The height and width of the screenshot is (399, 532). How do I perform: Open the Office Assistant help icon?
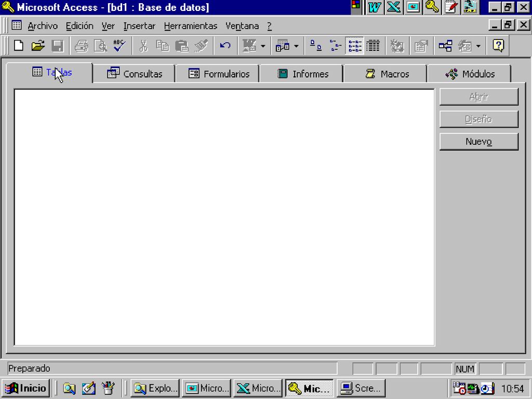point(498,46)
